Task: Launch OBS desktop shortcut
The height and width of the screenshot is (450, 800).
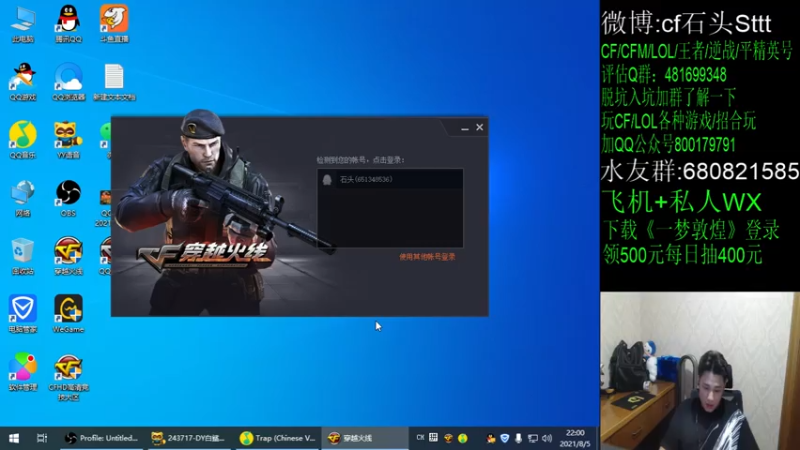Action: tap(68, 198)
